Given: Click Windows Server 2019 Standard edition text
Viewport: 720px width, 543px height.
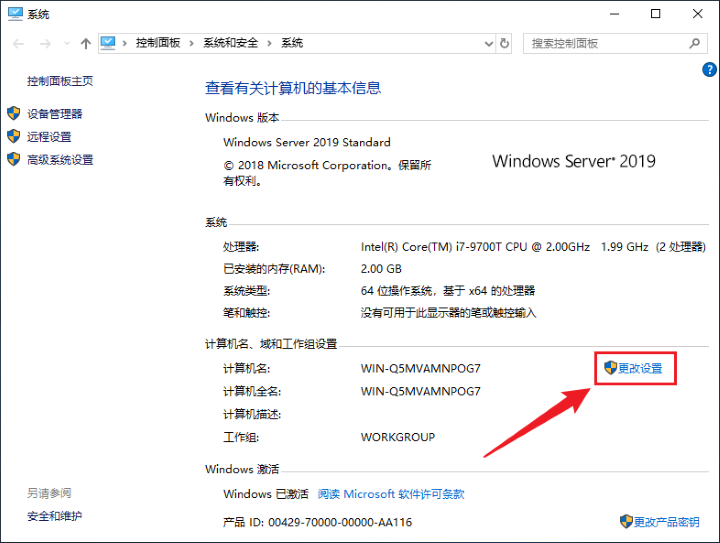Looking at the screenshot, I should tap(307, 142).
